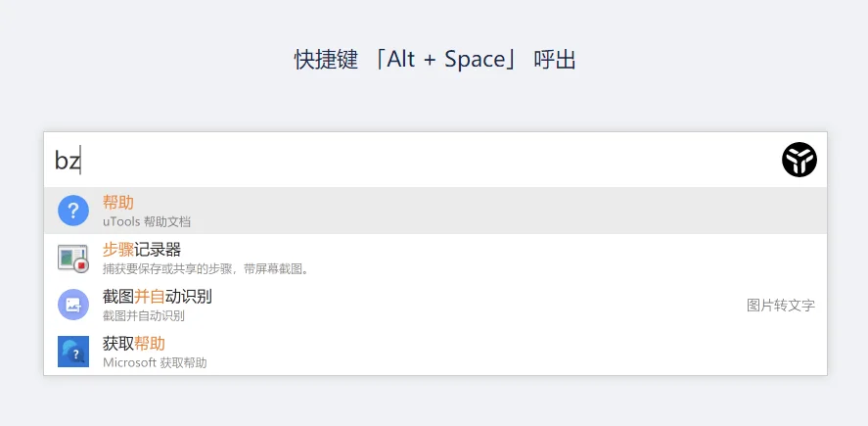The height and width of the screenshot is (426, 868).
Task: Click the 快捷键 heading text
Action: 326,60
